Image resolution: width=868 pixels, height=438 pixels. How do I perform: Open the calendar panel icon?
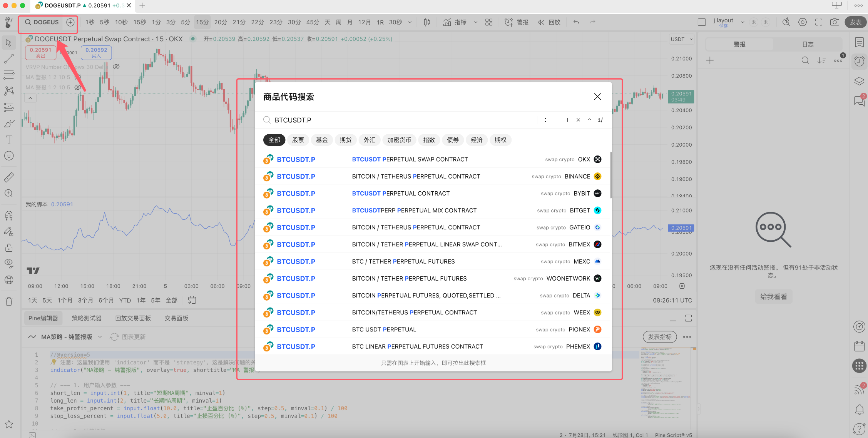pos(859,346)
